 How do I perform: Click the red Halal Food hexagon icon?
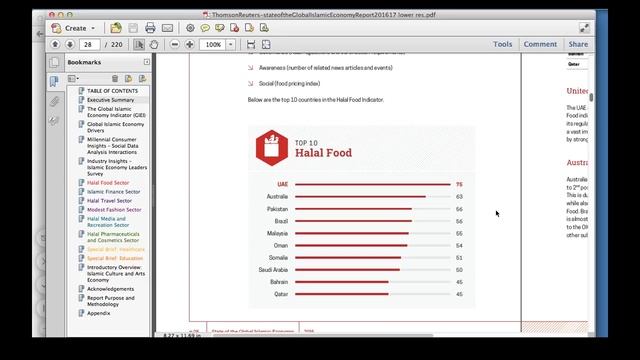pyautogui.click(x=272, y=148)
